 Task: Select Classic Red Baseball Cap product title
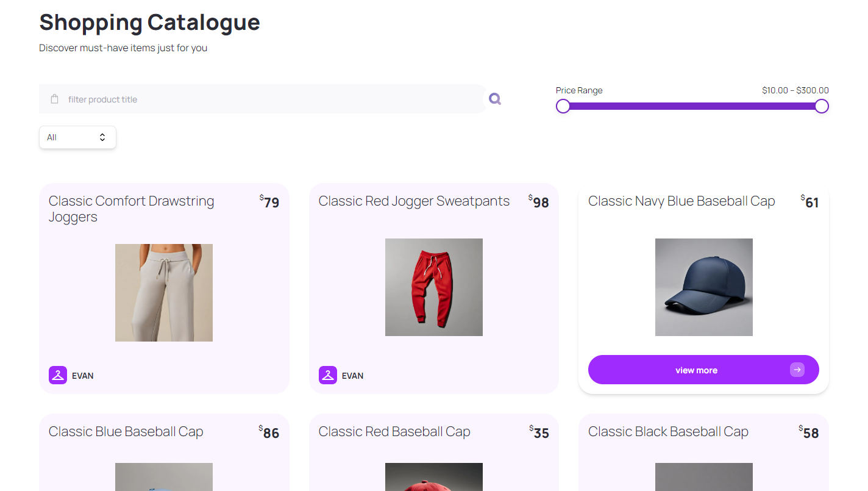point(394,432)
